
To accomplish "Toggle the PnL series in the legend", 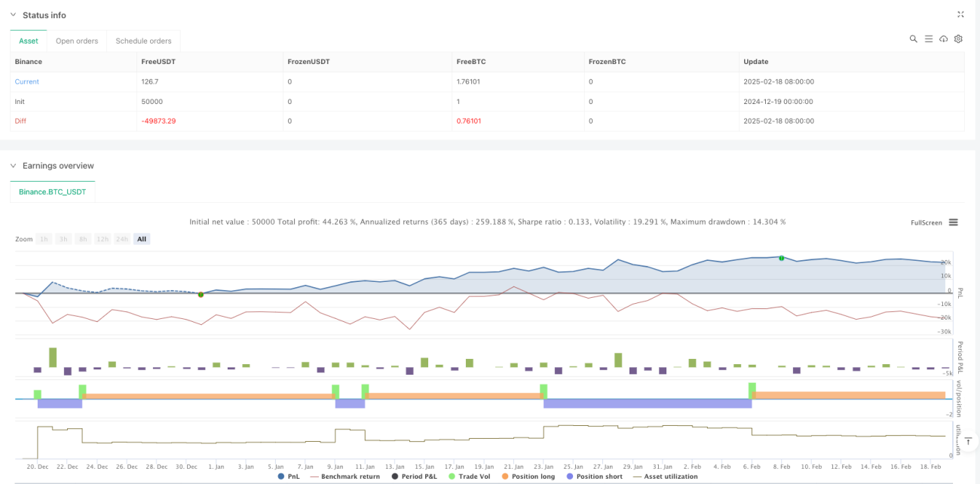I will [x=288, y=476].
